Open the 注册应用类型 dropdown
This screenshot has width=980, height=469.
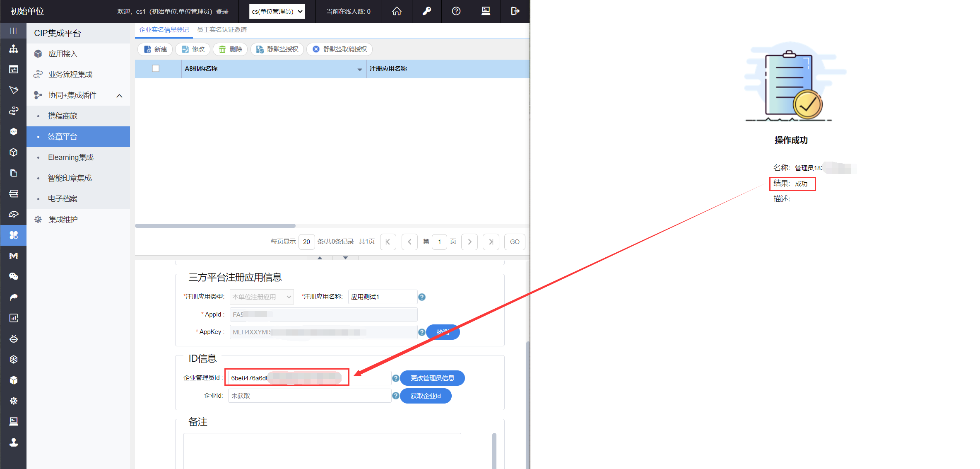point(261,297)
